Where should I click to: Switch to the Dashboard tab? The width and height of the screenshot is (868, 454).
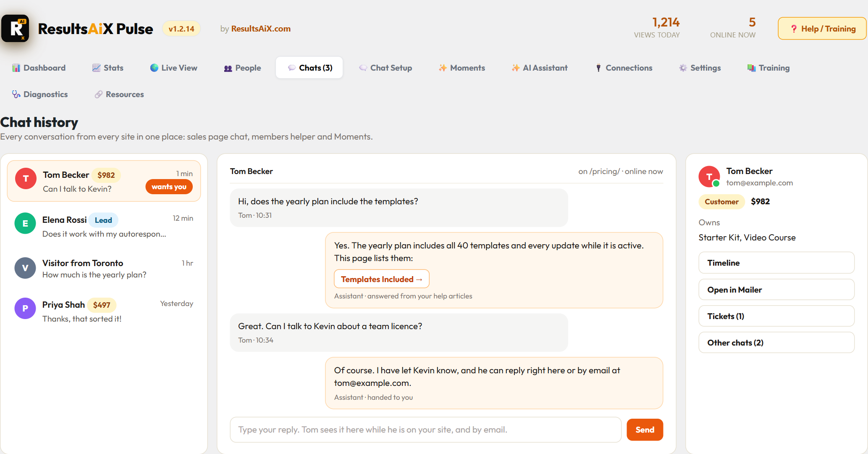pyautogui.click(x=39, y=68)
